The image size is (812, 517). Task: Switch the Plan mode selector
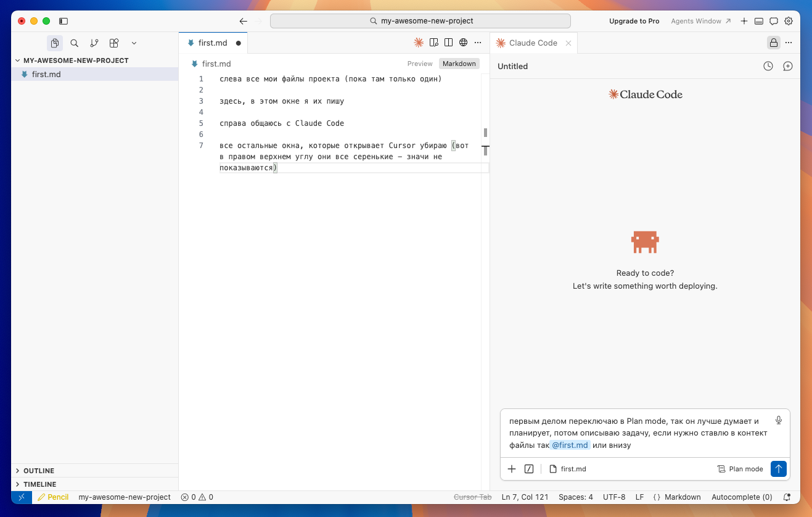[x=740, y=469]
